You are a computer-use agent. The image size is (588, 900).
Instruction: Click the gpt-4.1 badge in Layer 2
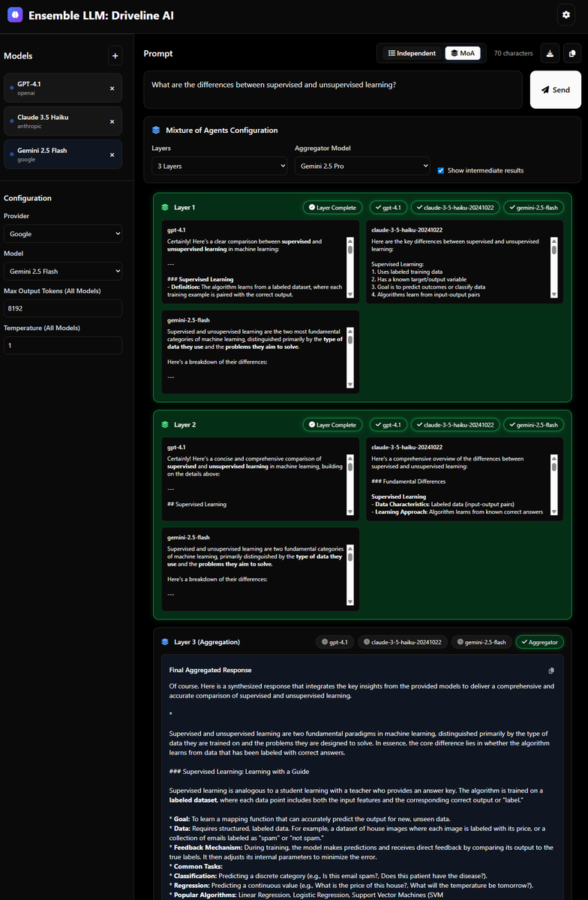pos(388,424)
